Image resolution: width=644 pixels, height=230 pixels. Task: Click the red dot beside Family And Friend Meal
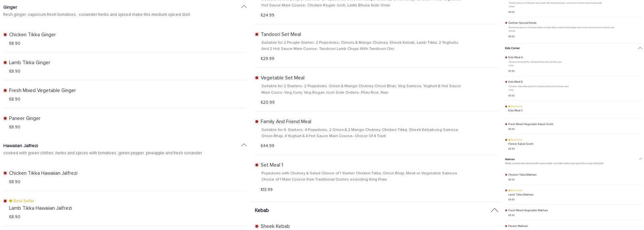click(x=257, y=121)
